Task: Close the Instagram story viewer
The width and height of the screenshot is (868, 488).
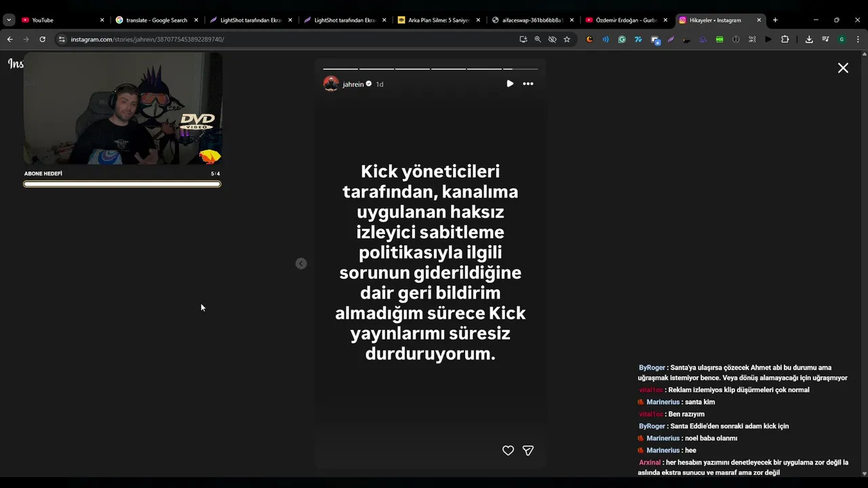Action: pos(843,68)
